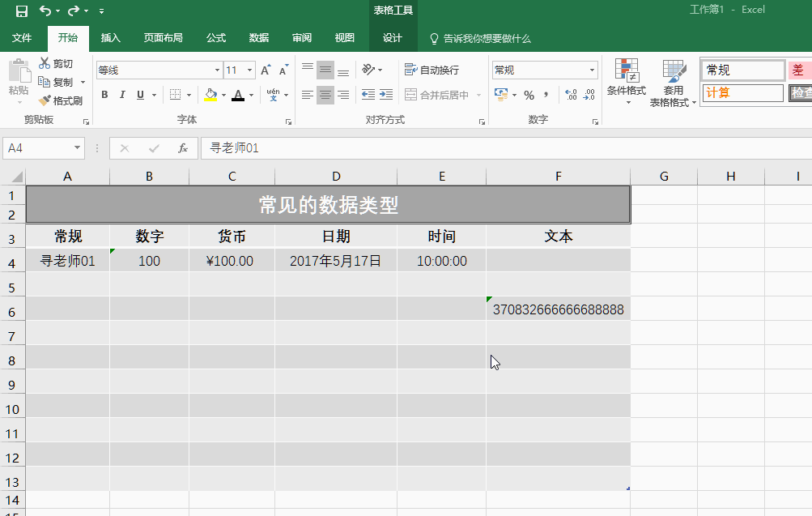Toggle bold formatting
Viewport: 812px width, 516px height.
tap(104, 95)
